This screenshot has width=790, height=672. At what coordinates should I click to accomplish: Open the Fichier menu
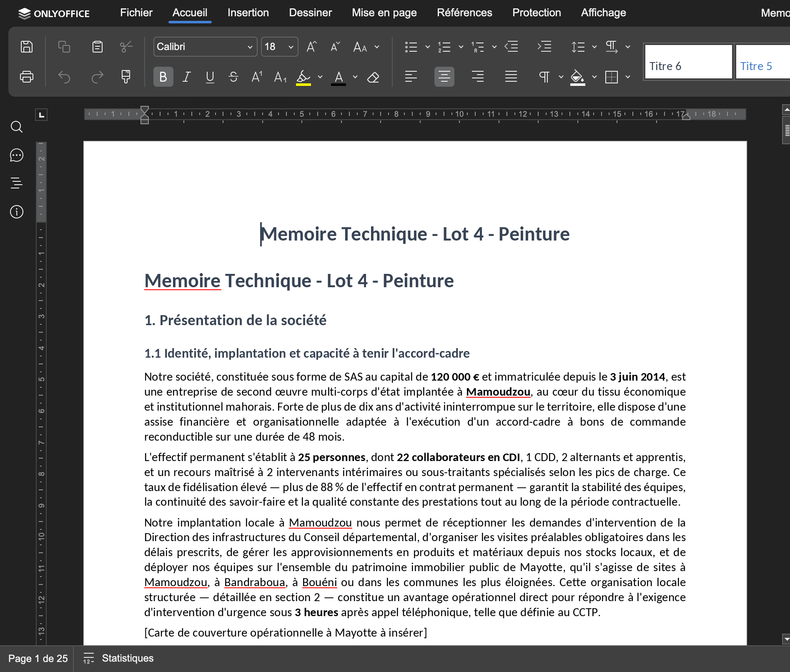click(136, 13)
